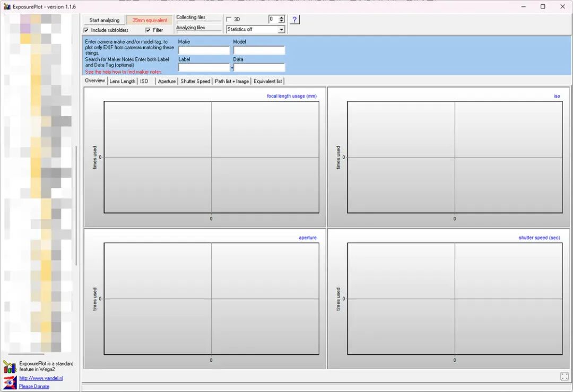
Task: Click the ExposurePlot bar chart logo icon
Action: (x=10, y=367)
